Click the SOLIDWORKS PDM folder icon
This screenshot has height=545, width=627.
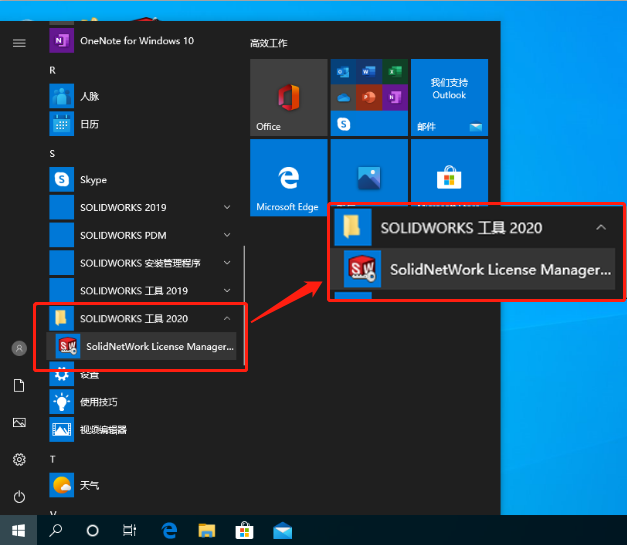coord(61,235)
